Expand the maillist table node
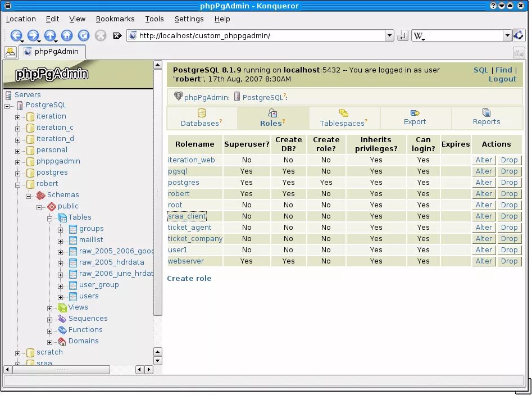Image resolution: width=532 pixels, height=395 pixels. pos(61,241)
